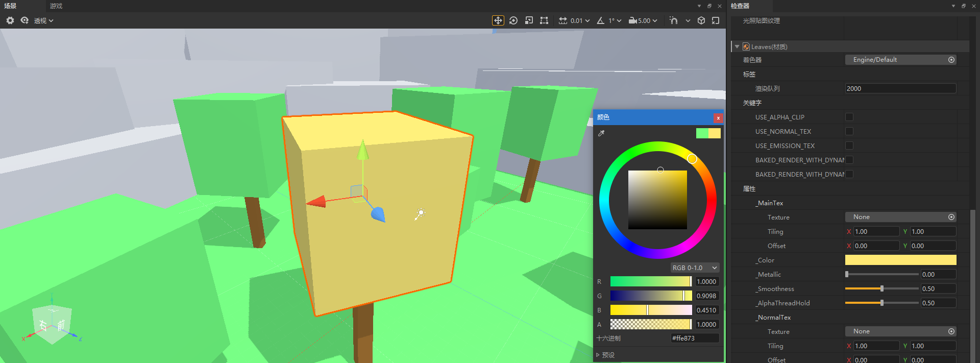Click the _MainTex Texture None field

(901, 217)
